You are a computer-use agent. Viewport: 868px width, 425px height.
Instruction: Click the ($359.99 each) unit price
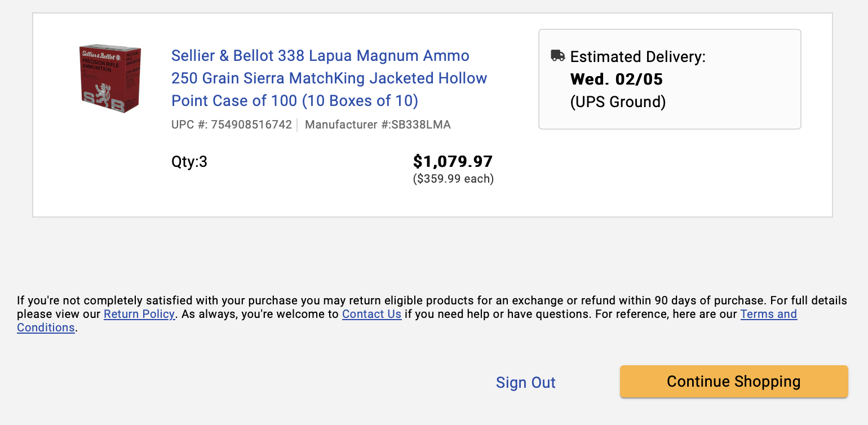[453, 179]
